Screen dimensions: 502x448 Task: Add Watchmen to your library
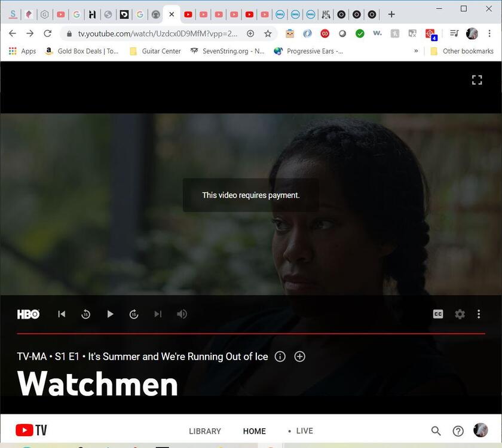[x=299, y=357]
